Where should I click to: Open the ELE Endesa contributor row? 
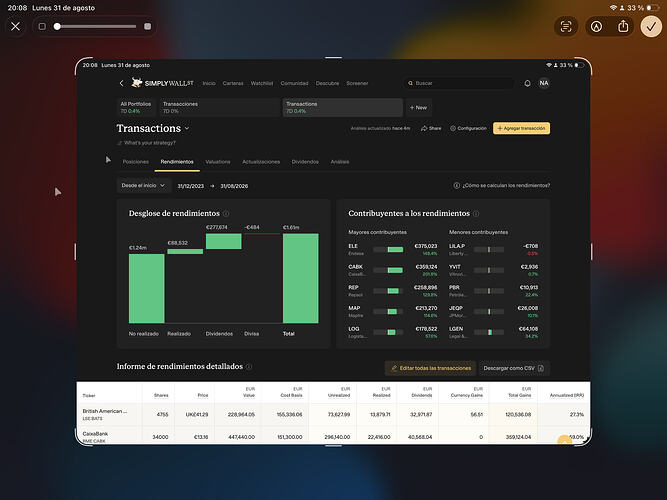pos(393,249)
